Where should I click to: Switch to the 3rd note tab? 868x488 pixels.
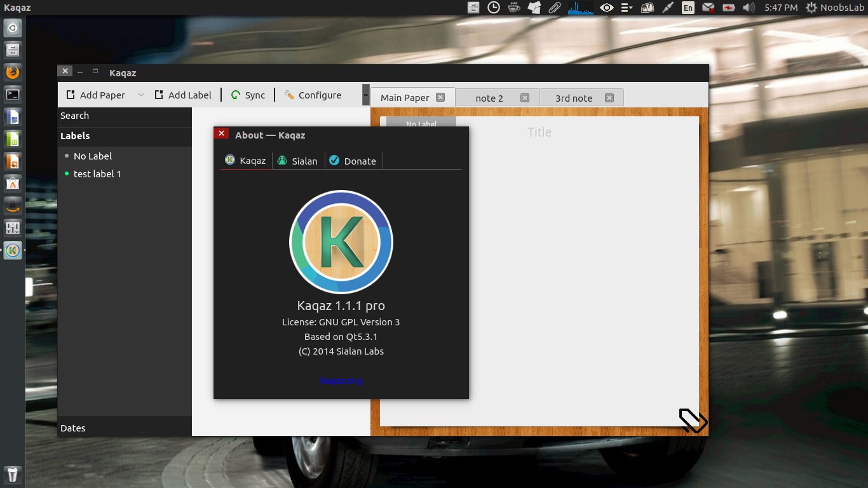(x=574, y=98)
